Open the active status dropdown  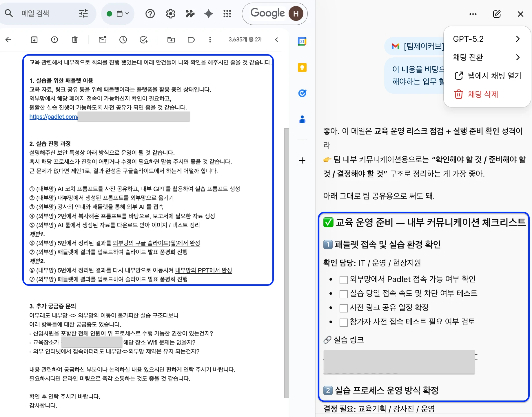(118, 14)
